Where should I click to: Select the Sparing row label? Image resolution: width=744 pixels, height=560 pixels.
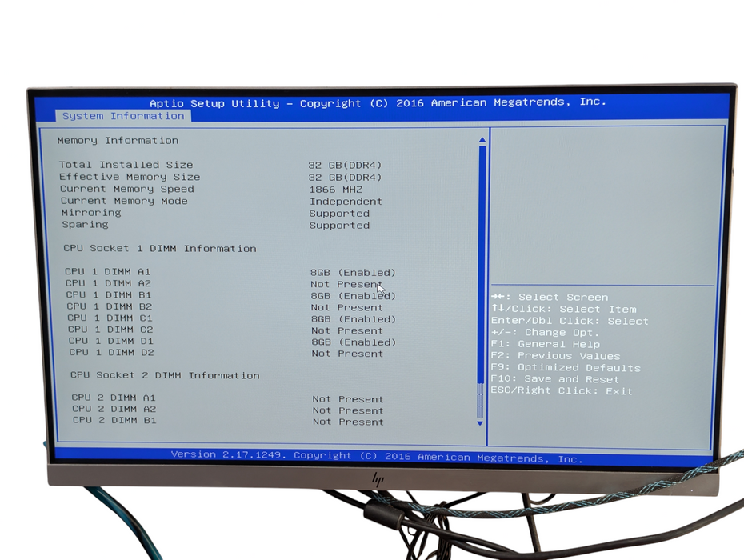[85, 225]
